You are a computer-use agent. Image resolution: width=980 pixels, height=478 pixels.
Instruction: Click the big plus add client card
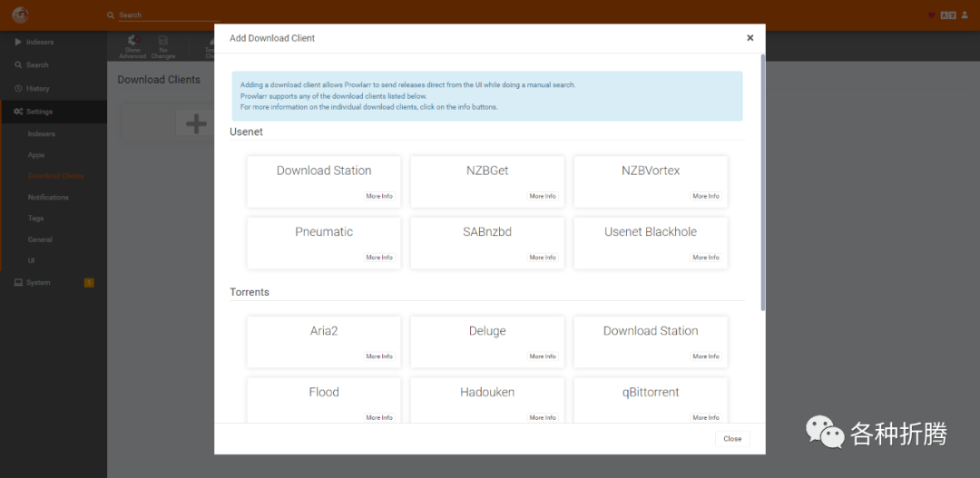(196, 123)
